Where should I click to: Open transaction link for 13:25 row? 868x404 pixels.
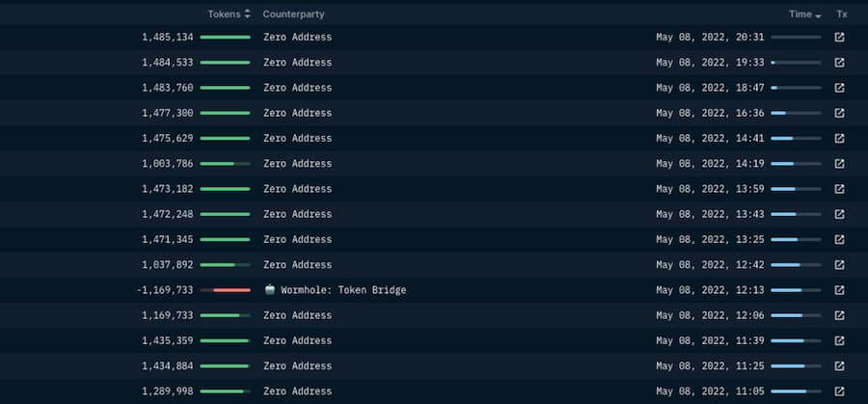click(x=839, y=239)
